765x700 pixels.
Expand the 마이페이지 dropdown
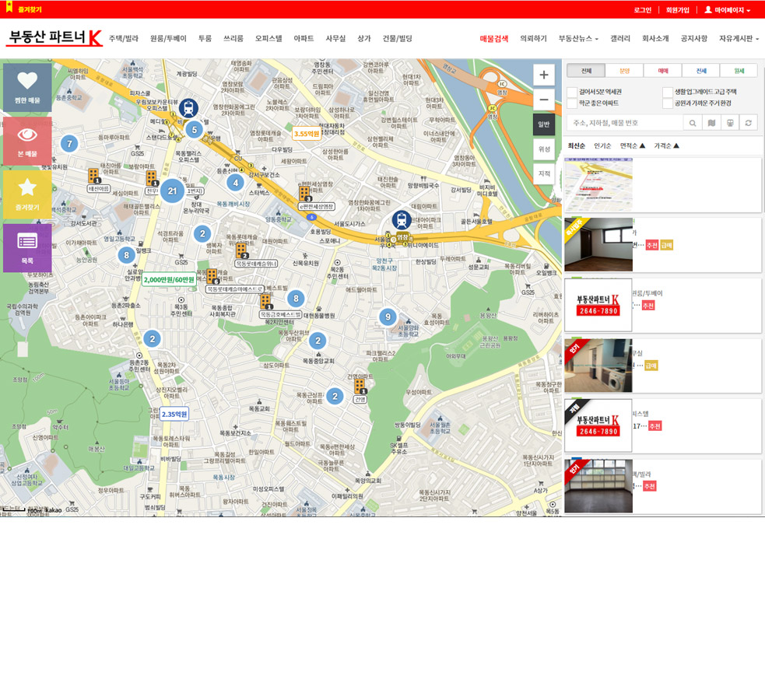coord(727,10)
